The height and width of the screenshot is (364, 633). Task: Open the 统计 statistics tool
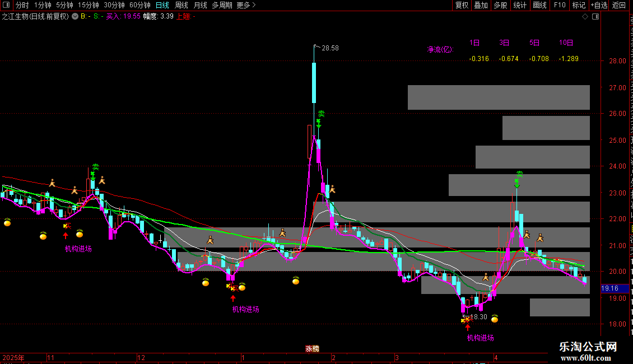tap(520, 5)
